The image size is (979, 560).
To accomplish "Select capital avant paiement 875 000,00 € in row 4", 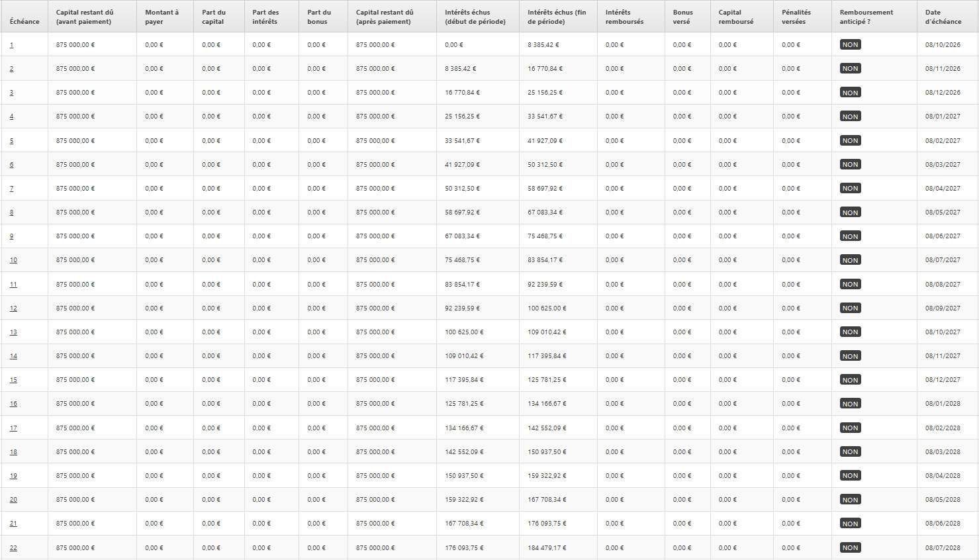I will [x=75, y=117].
